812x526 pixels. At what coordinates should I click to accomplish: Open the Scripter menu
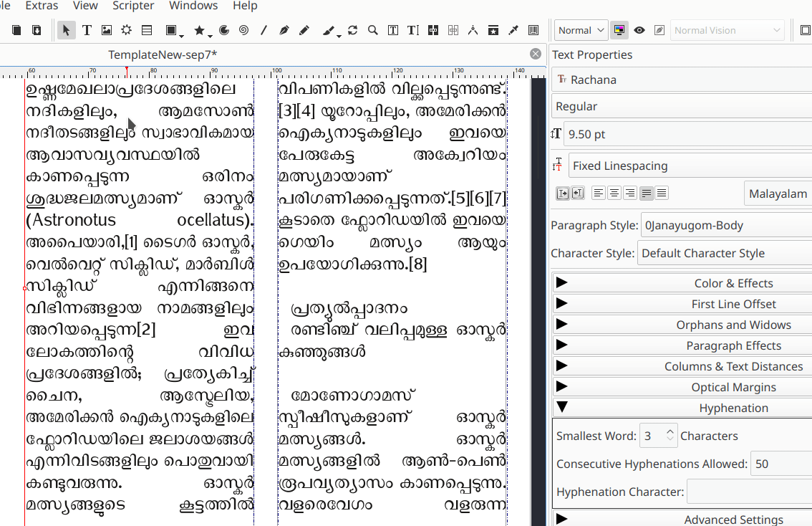coord(133,6)
